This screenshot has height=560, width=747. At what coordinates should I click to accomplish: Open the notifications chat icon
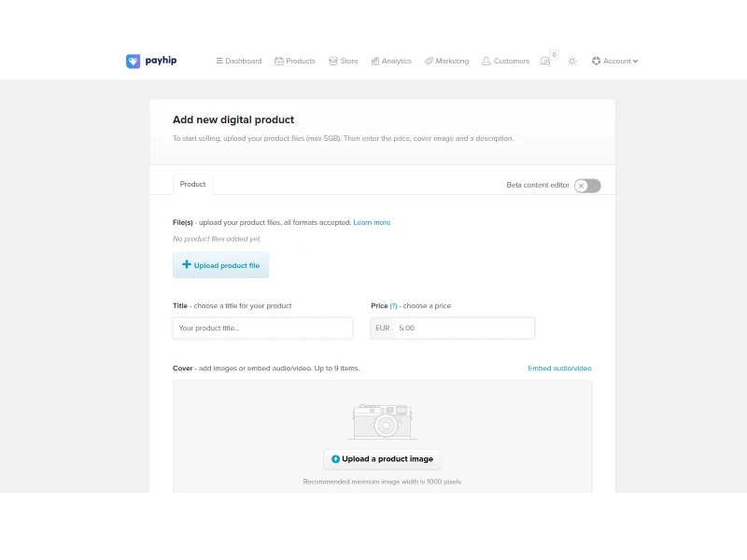(545, 61)
